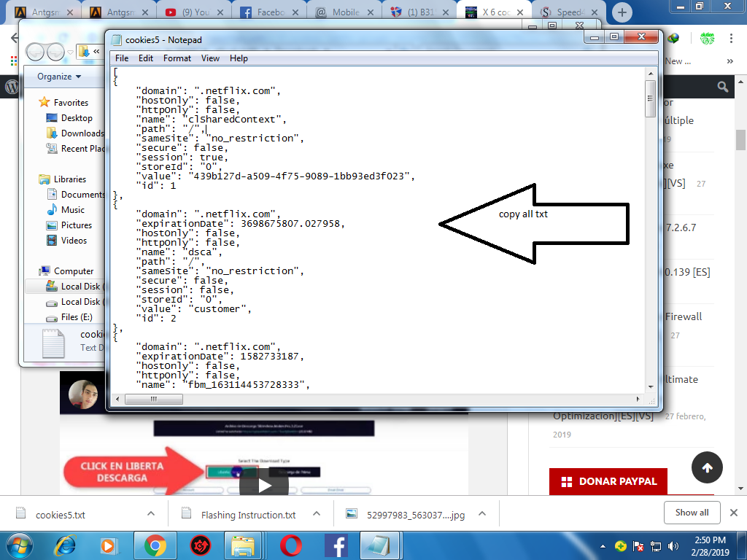Click the Notepad vertical scrollbar thumb
Viewport: 747px width, 560px height.
(x=650, y=98)
